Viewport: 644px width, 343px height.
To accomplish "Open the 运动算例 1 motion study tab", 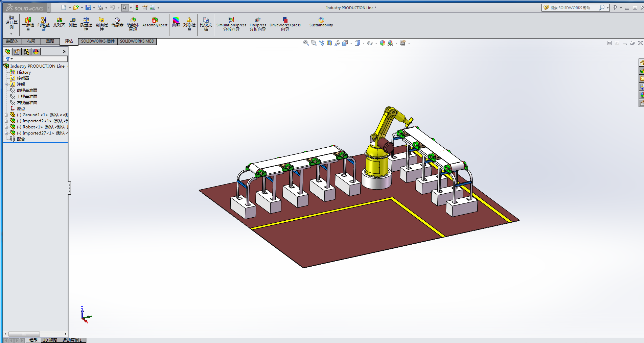I will coord(72,340).
